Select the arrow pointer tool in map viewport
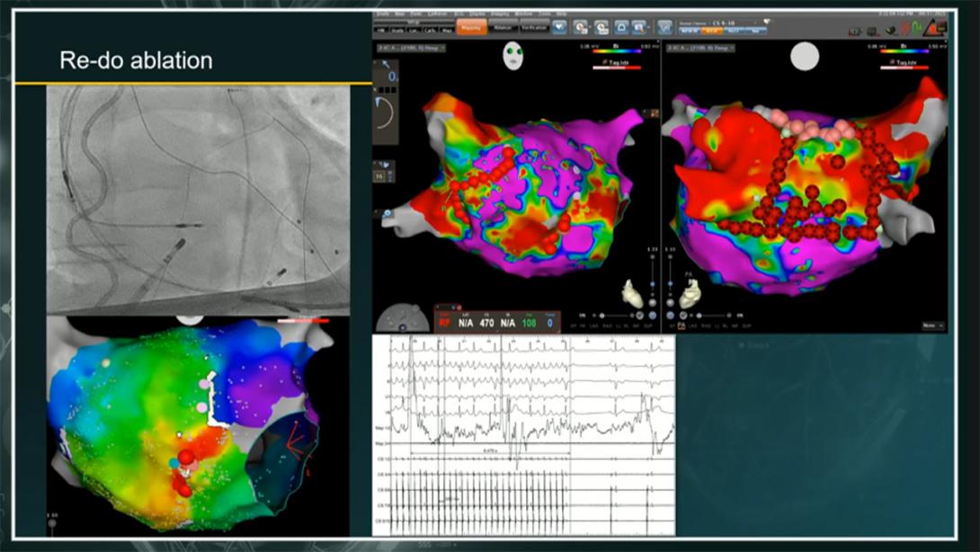Screen dimensions: 980x552 click(x=385, y=64)
